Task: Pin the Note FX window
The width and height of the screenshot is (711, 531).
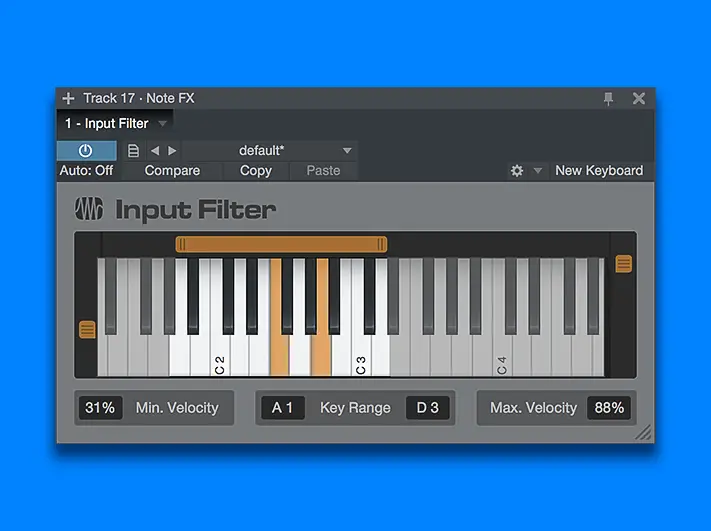Action: (608, 98)
